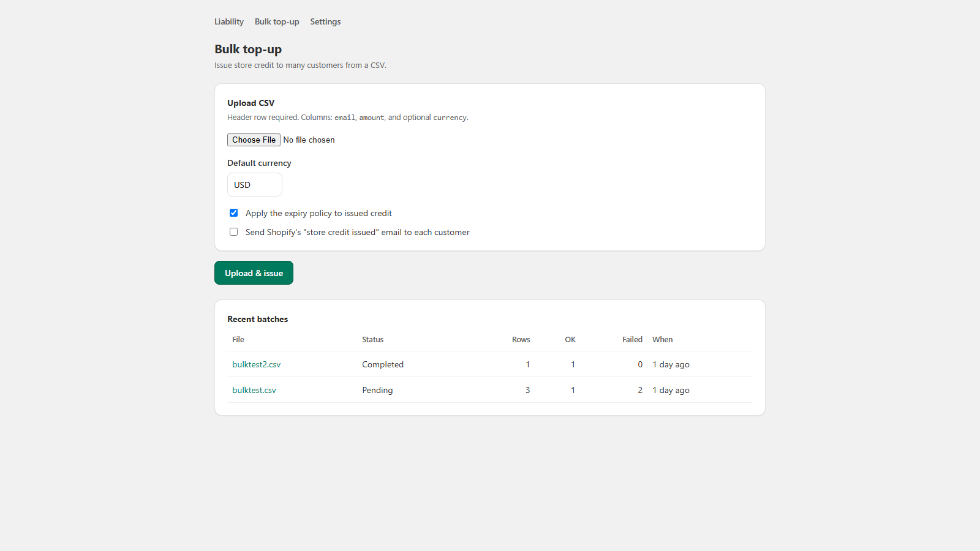
Task: Click the Upload CSV heading
Action: (x=251, y=103)
